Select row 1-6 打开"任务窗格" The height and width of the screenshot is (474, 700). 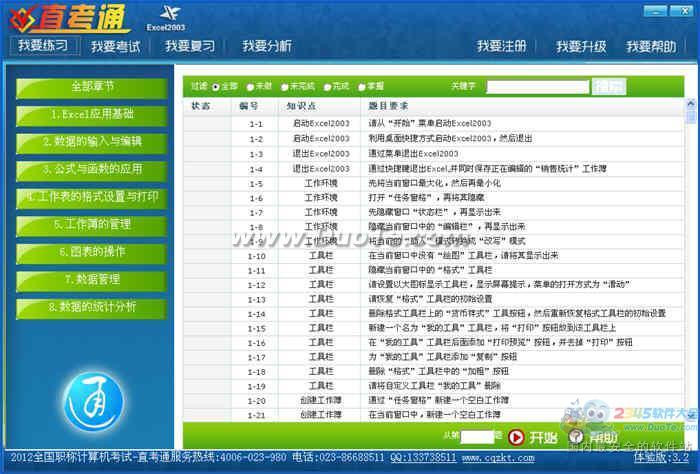tap(433, 198)
